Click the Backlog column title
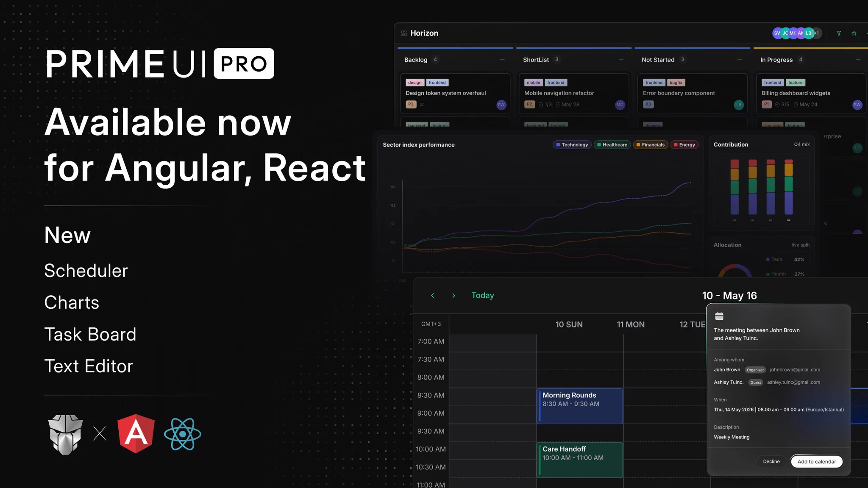 click(416, 60)
